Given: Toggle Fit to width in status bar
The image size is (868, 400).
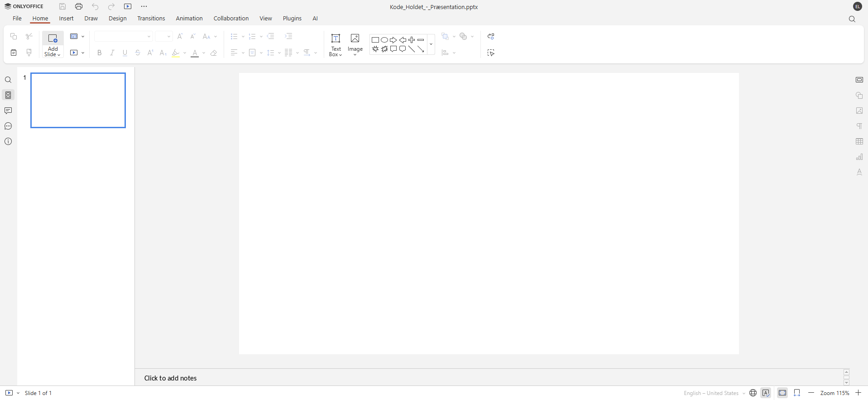Looking at the screenshot, I should tap(797, 393).
